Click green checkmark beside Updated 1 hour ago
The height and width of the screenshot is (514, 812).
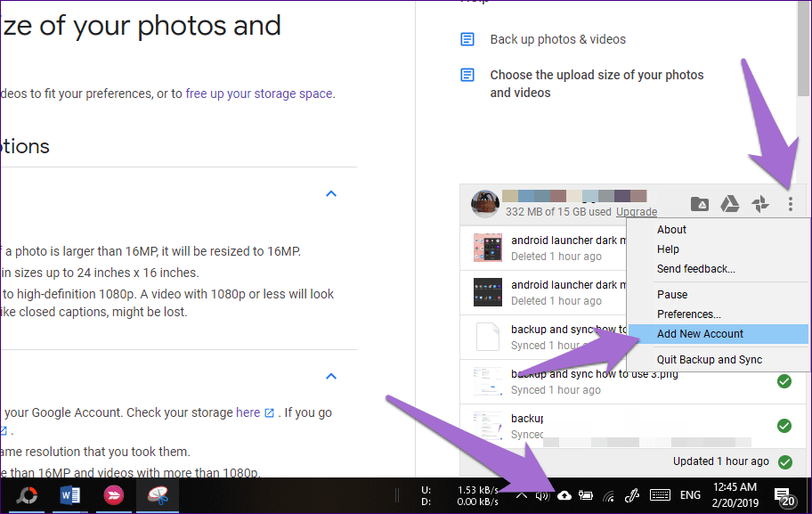(x=785, y=461)
